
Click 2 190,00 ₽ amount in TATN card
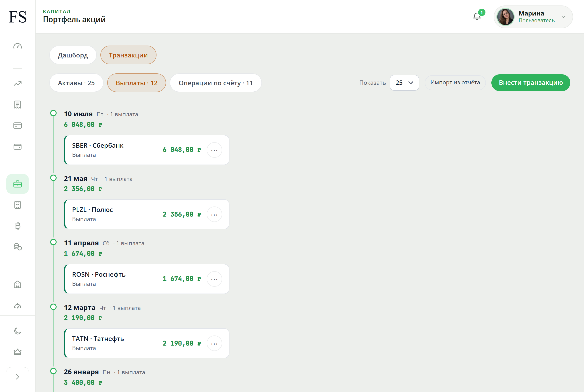[182, 343]
